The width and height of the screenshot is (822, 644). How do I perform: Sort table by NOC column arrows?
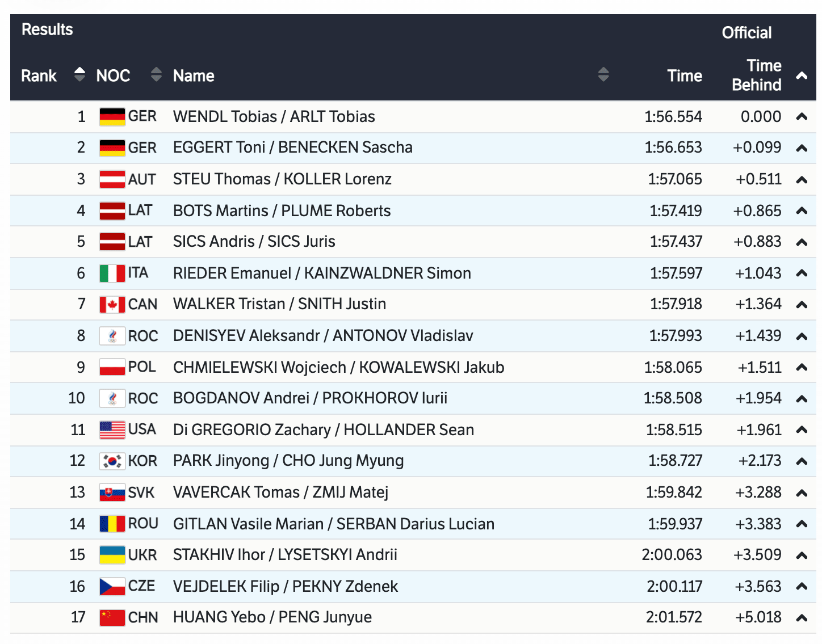tap(156, 74)
